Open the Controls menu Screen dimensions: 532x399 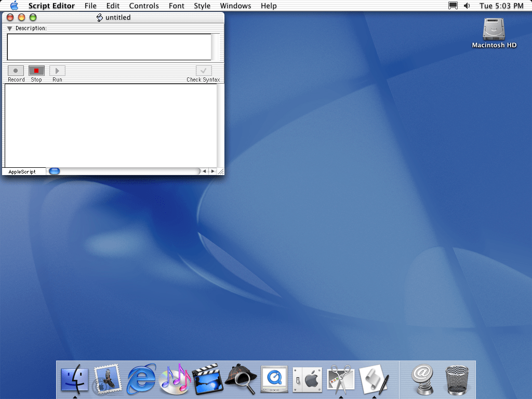click(144, 6)
